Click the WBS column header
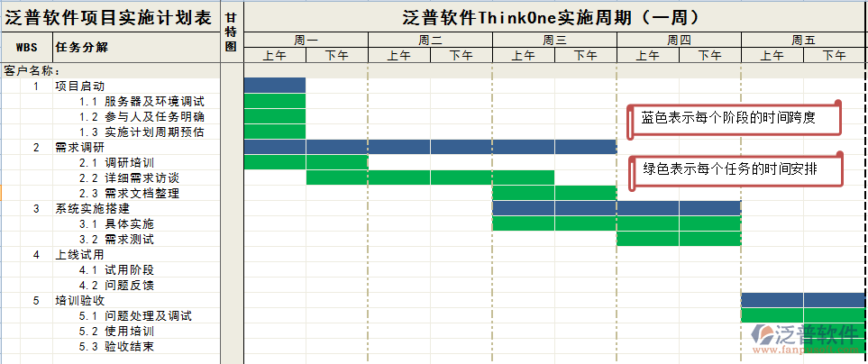The image size is (868, 364). tap(26, 47)
